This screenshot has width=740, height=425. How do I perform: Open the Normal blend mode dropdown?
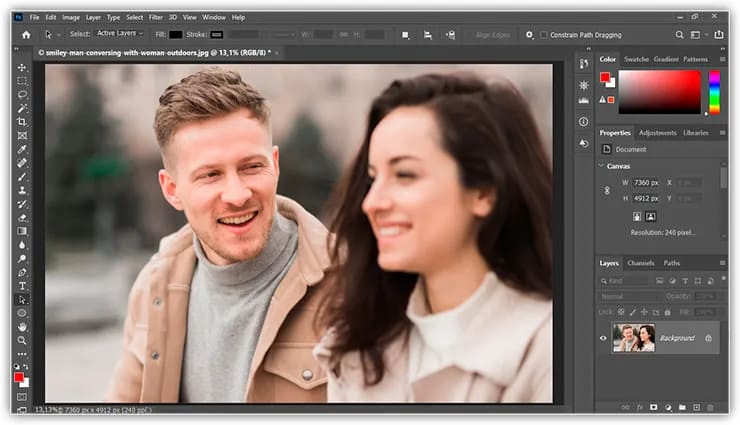(631, 296)
